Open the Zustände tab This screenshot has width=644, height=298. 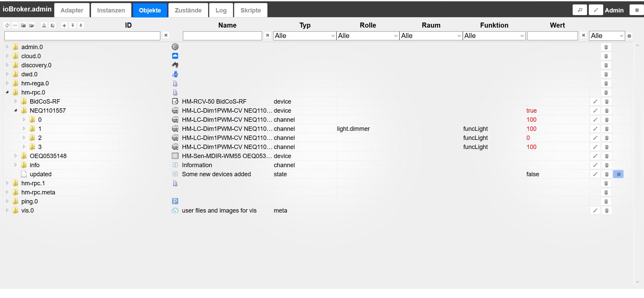(x=188, y=10)
